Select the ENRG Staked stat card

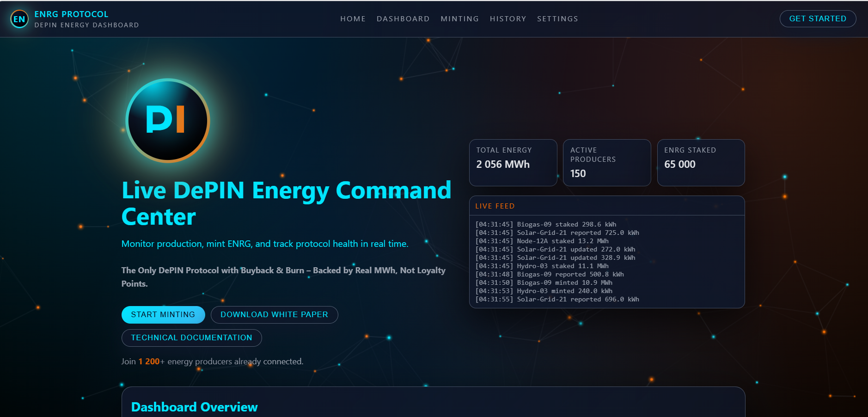point(701,163)
